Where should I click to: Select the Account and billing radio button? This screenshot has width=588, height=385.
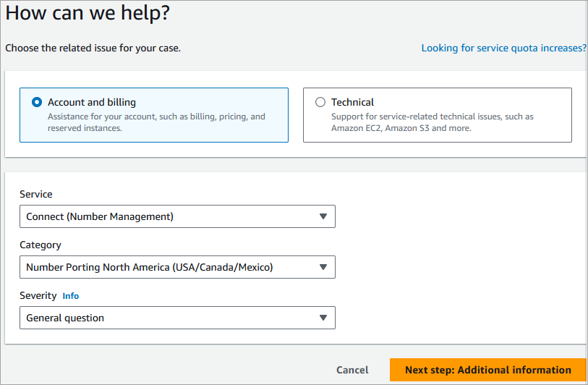click(x=37, y=103)
